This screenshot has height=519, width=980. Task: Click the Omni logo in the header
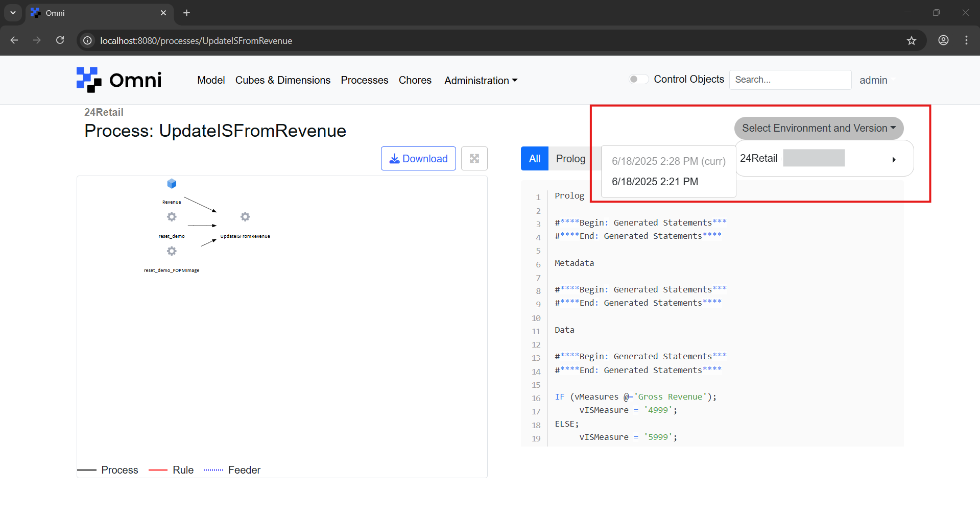point(119,80)
